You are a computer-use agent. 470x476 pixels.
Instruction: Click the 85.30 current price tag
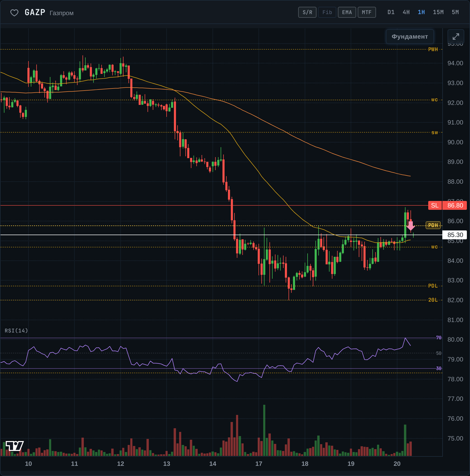point(455,235)
